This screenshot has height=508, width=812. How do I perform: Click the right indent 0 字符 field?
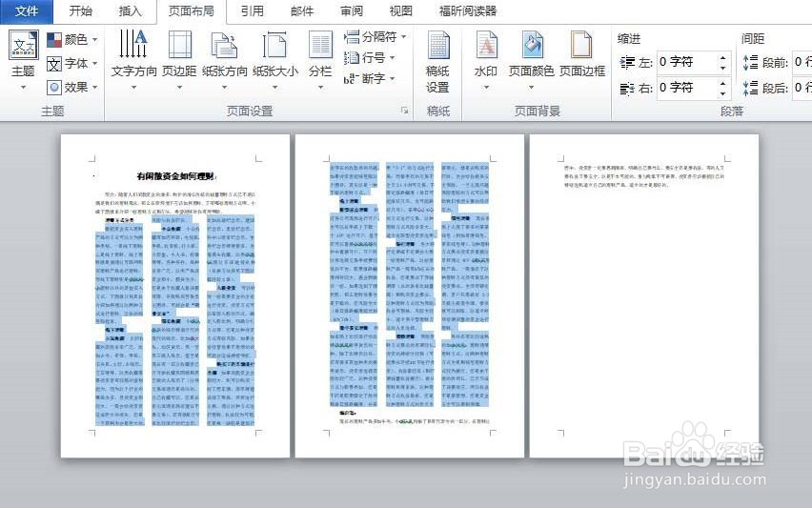coord(687,88)
